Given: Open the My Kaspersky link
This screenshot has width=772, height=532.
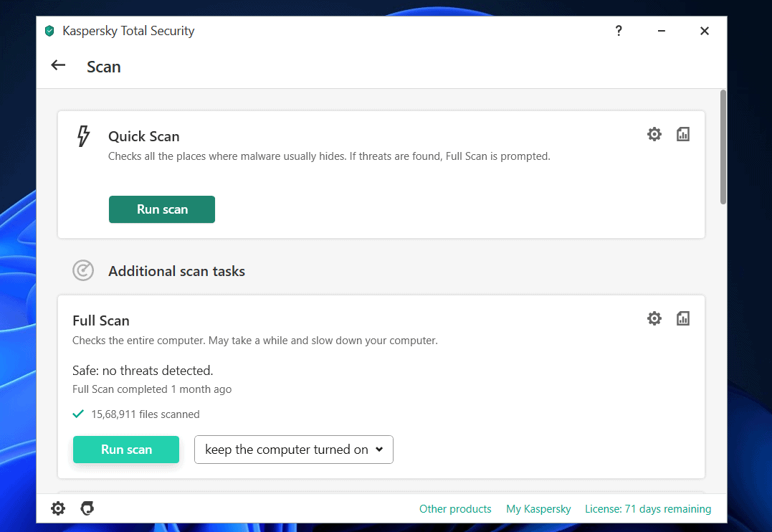Looking at the screenshot, I should click(x=538, y=509).
